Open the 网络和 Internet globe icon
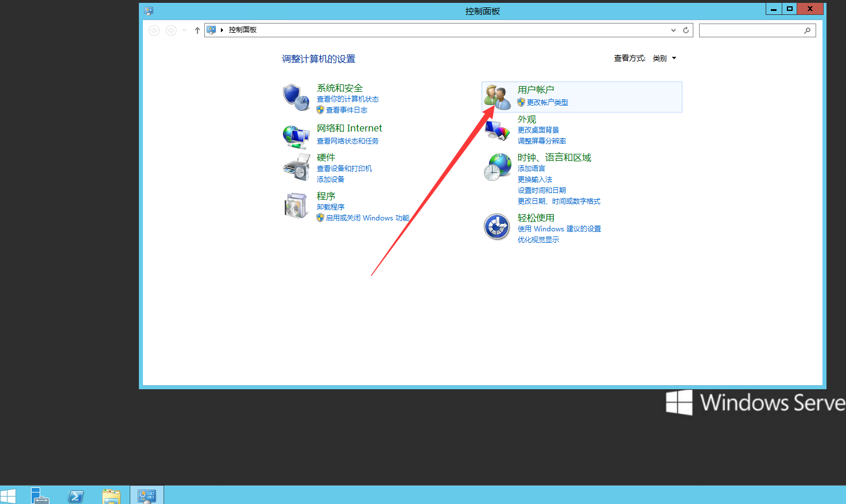Viewport: 846px width, 504px height. click(x=296, y=137)
